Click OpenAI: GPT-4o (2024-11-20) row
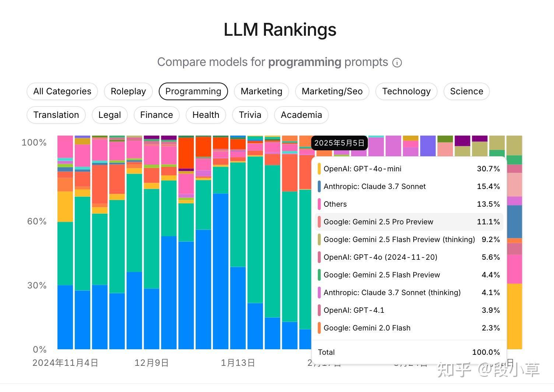This screenshot has width=554, height=392. pyautogui.click(x=409, y=257)
